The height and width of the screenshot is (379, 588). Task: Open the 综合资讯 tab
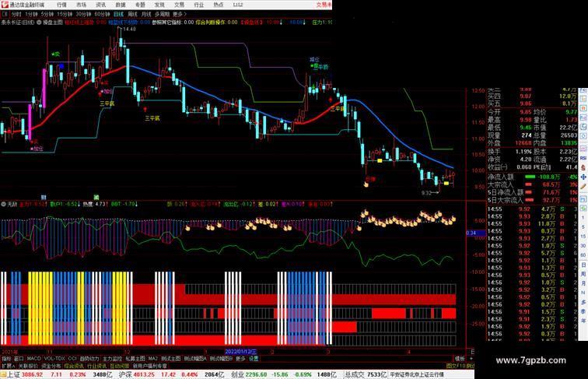click(74, 366)
